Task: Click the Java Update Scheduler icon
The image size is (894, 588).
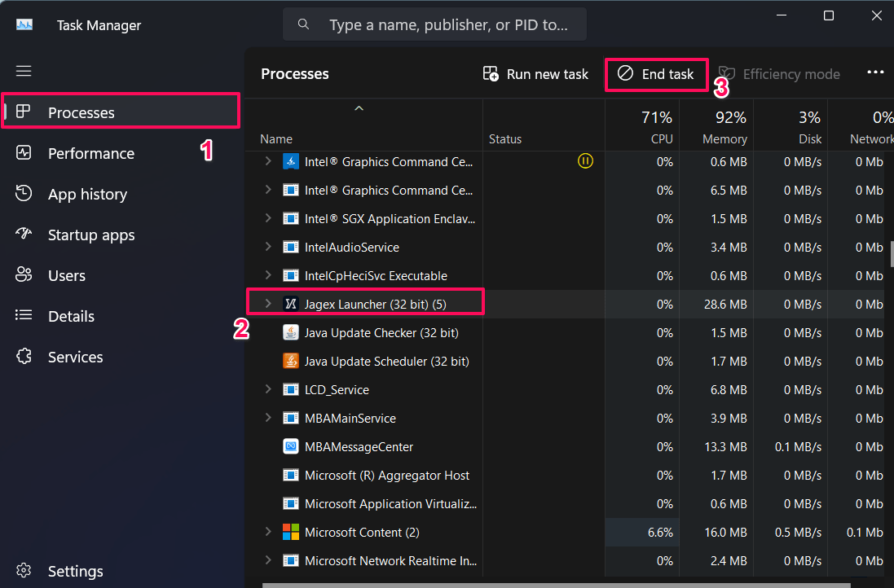Action: point(291,361)
